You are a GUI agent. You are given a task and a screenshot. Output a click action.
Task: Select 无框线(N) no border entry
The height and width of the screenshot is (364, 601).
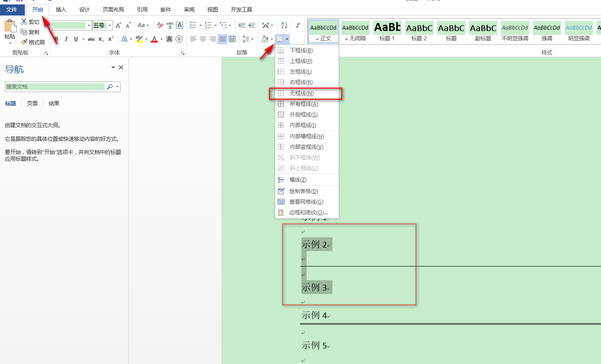[x=306, y=93]
